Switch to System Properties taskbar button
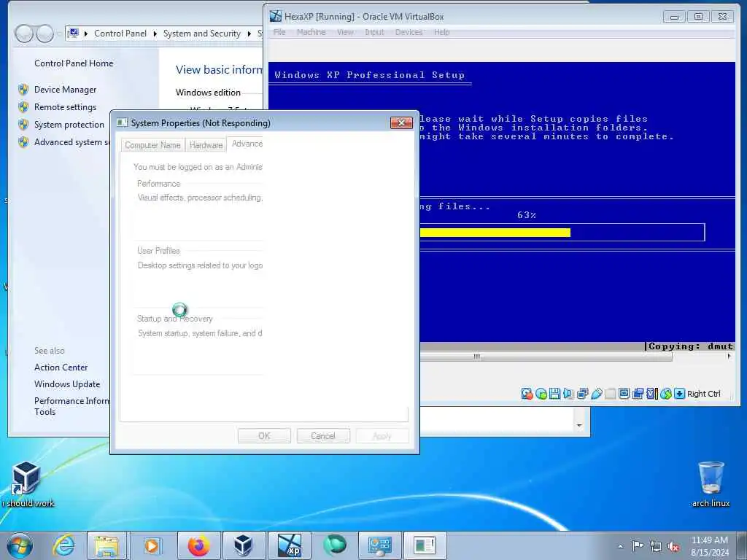Viewport: 747px width, 560px height. tap(425, 545)
